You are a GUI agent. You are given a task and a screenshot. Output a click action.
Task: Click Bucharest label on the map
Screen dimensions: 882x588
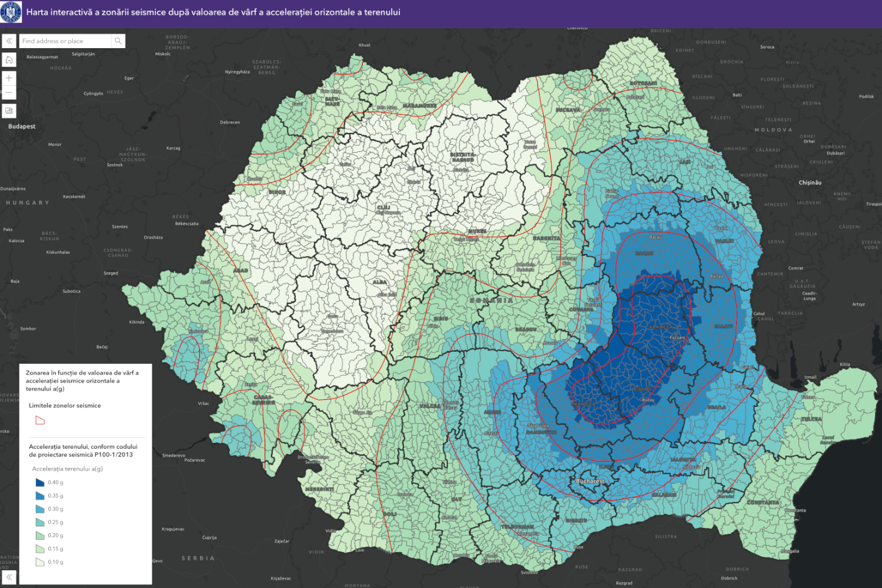pyautogui.click(x=590, y=481)
